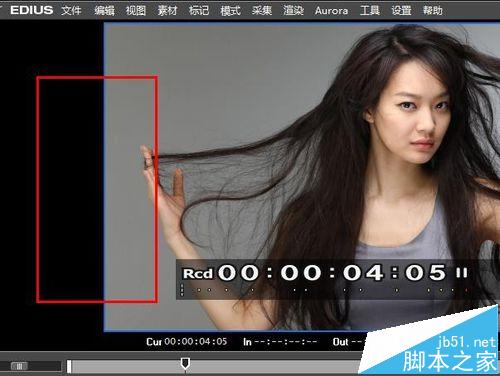Click the playhead marker on the scrub bar
Image resolution: width=500 pixels, height=376 pixels.
[x=185, y=364]
